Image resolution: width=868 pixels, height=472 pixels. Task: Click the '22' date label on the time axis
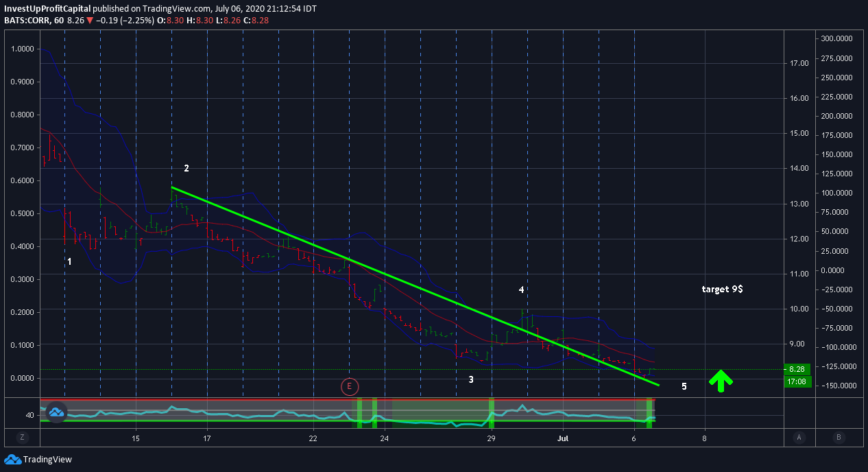313,437
